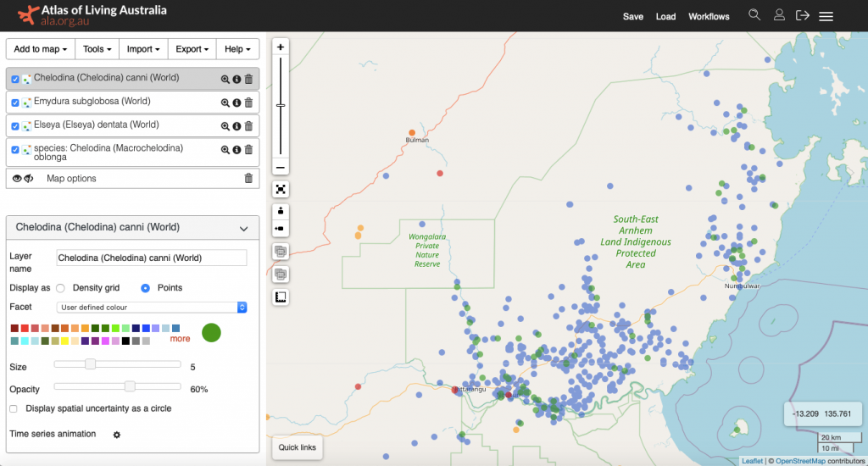
Task: Pick the black colour swatch
Action: point(125,341)
